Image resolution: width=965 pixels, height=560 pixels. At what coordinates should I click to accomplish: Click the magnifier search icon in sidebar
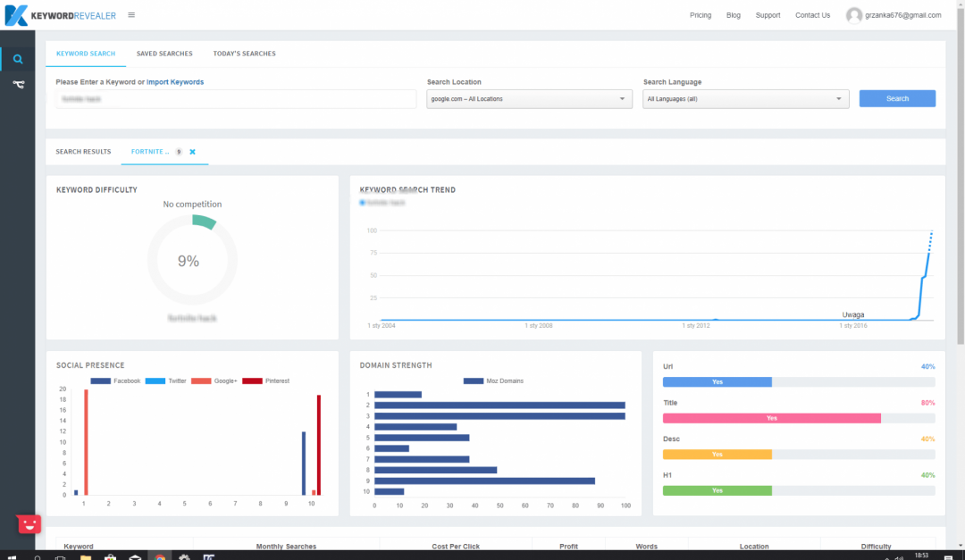[17, 60]
